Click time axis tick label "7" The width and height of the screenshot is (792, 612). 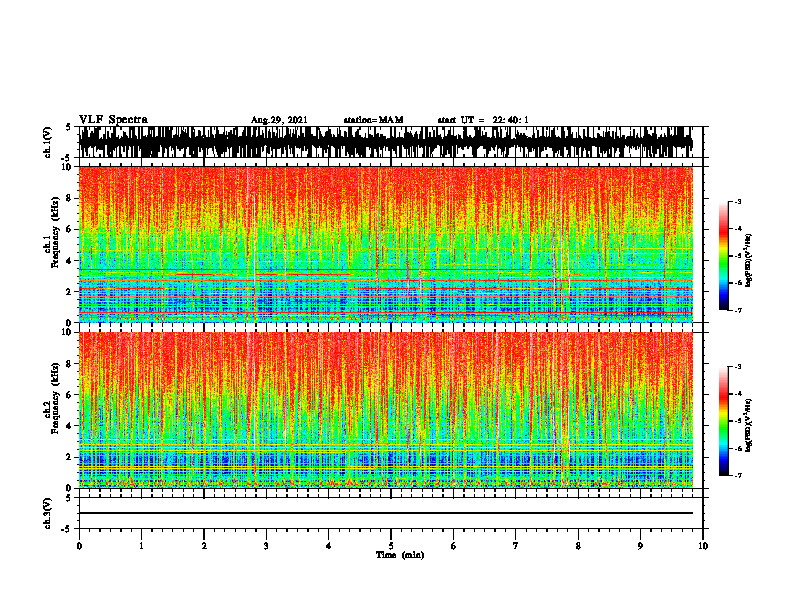pos(516,546)
